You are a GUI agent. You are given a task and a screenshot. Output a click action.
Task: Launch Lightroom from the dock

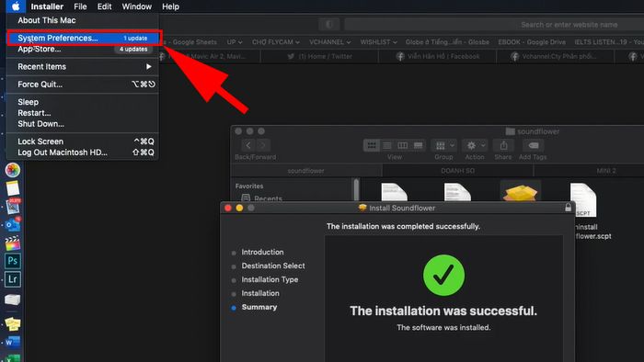13,279
